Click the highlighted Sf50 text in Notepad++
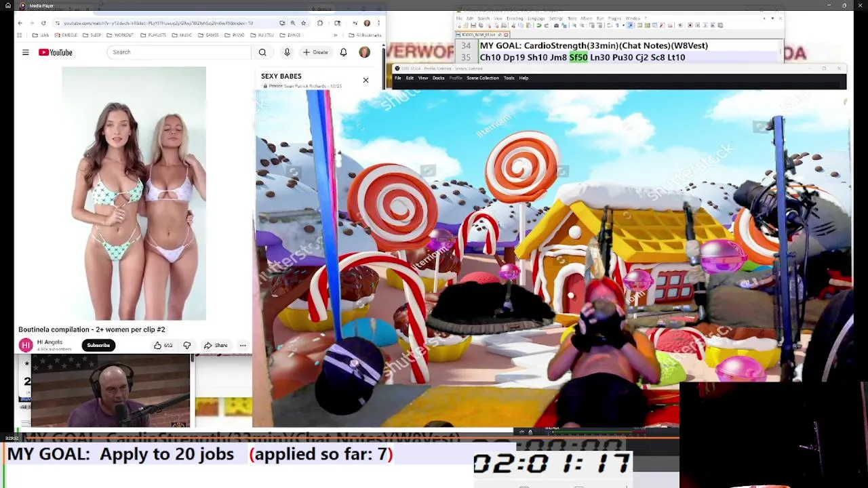 [x=578, y=58]
